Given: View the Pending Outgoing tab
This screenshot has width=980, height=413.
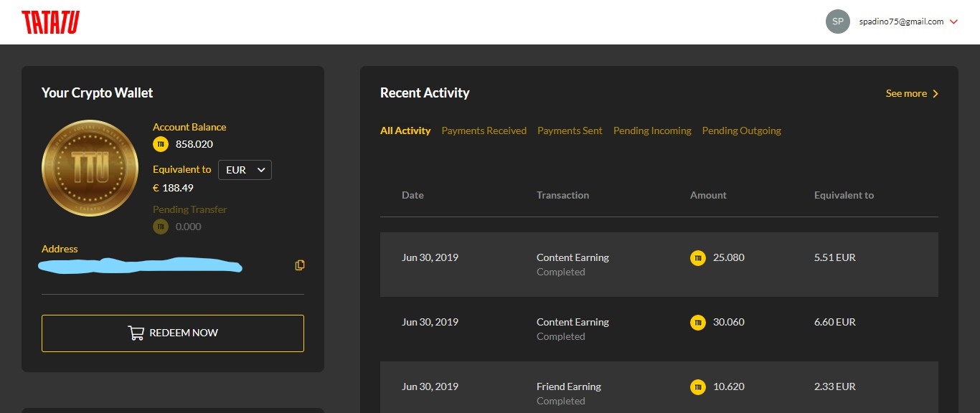Looking at the screenshot, I should (741, 130).
